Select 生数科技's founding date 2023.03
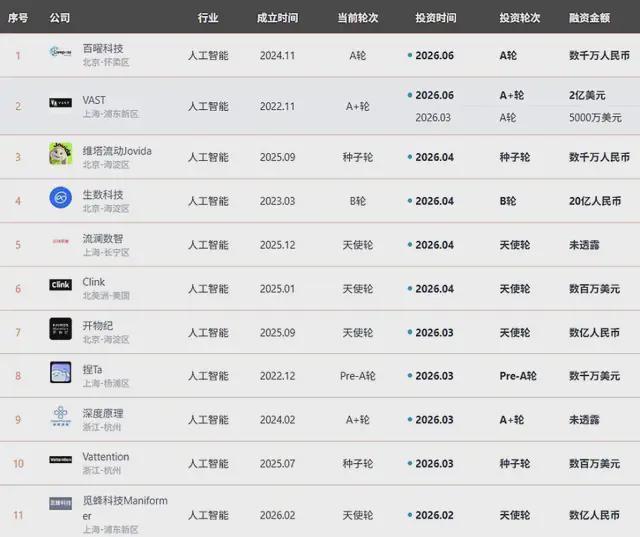 [x=278, y=201]
